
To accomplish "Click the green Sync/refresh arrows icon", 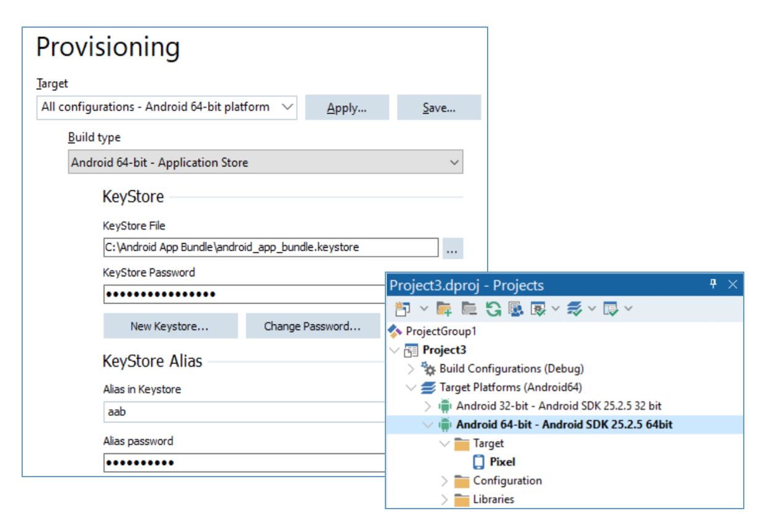I will (493, 308).
